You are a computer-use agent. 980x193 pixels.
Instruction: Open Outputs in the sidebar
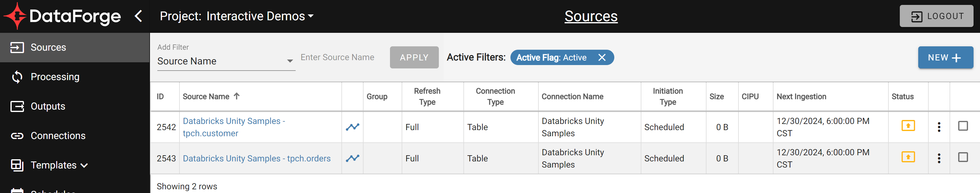click(75, 106)
